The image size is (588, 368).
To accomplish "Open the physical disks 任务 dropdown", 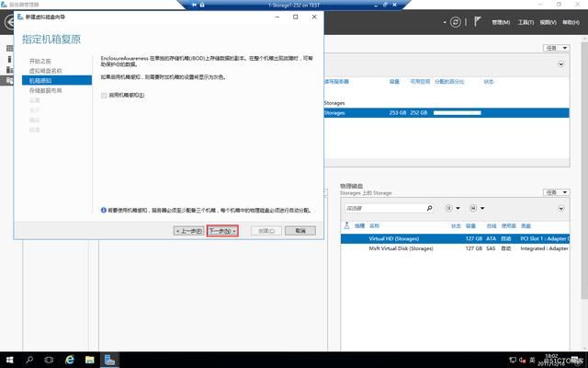I will 556,192.
